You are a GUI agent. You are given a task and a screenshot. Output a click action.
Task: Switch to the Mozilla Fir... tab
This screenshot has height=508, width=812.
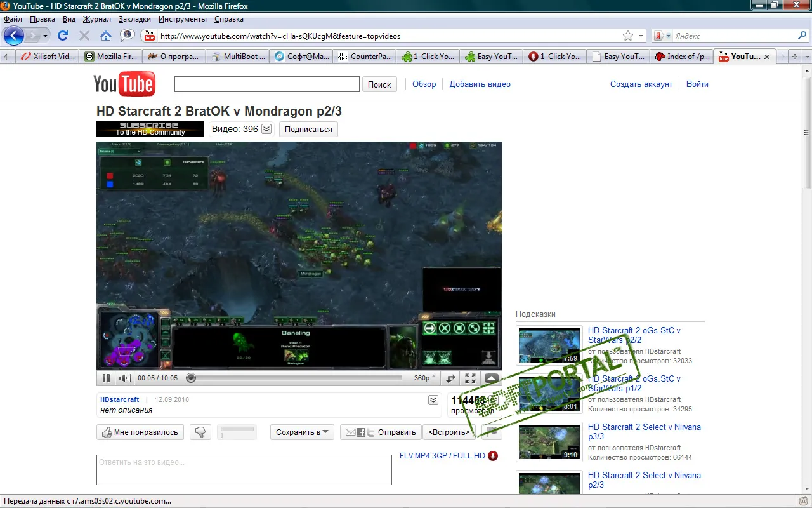tap(111, 57)
